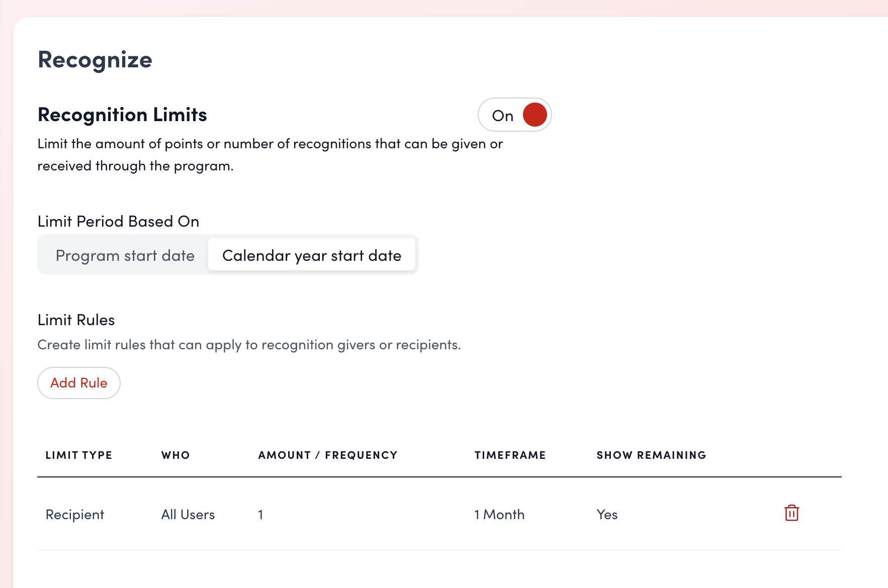Click the Amount / Frequency column header

[328, 455]
